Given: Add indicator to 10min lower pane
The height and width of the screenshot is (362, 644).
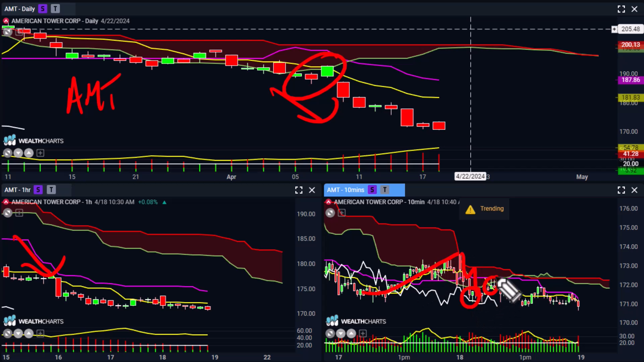Looking at the screenshot, I should [363, 334].
